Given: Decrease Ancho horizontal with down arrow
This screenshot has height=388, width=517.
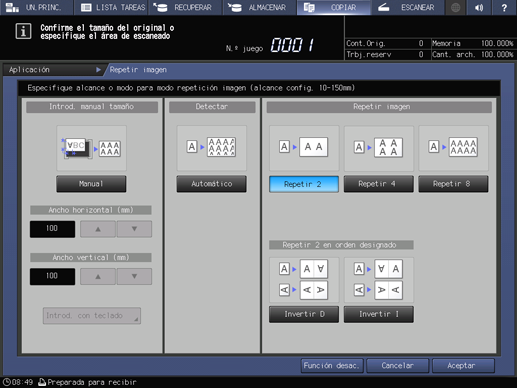Looking at the screenshot, I should click(x=134, y=229).
